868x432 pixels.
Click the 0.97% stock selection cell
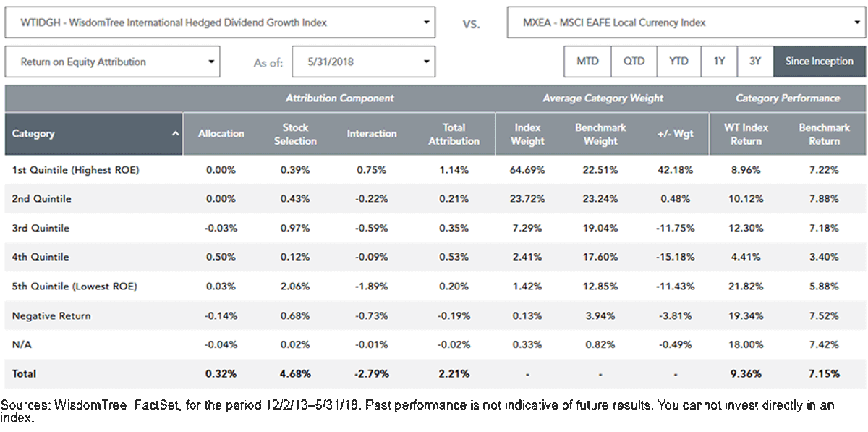[296, 228]
